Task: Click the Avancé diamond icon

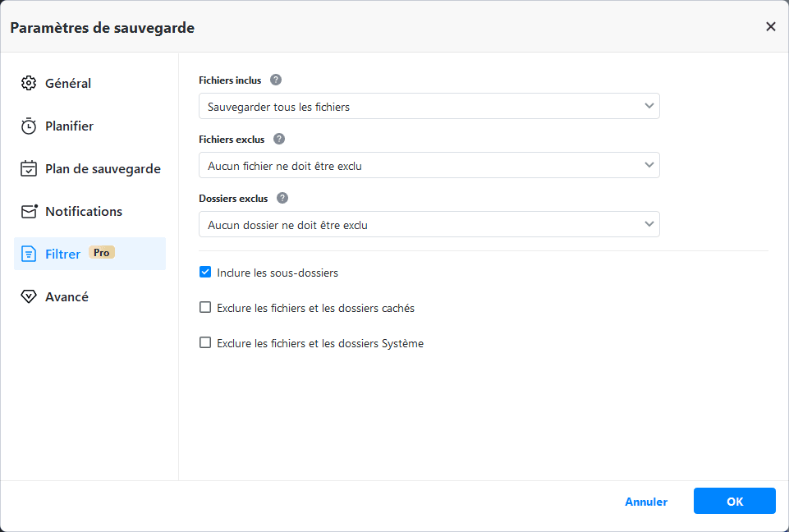Action: [29, 297]
